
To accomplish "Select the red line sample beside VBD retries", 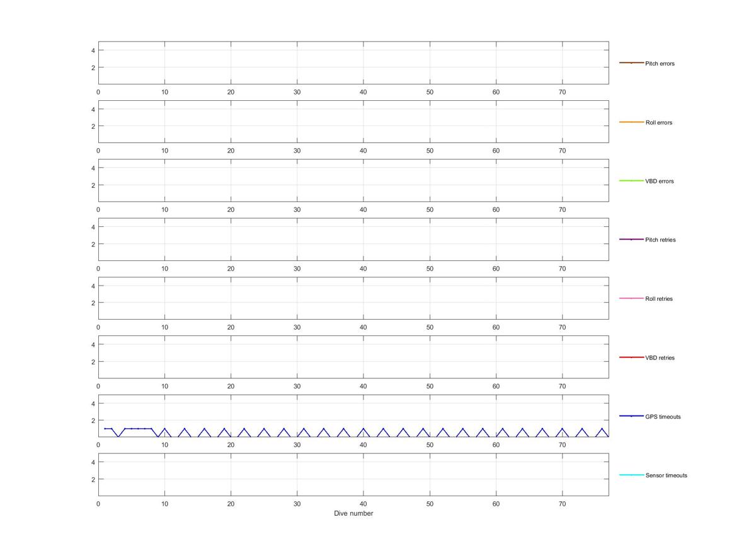I will pos(631,357).
